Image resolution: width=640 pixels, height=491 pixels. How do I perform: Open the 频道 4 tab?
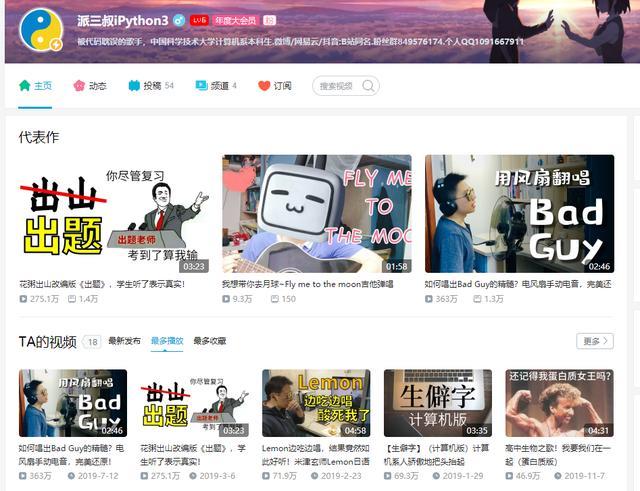pyautogui.click(x=216, y=86)
